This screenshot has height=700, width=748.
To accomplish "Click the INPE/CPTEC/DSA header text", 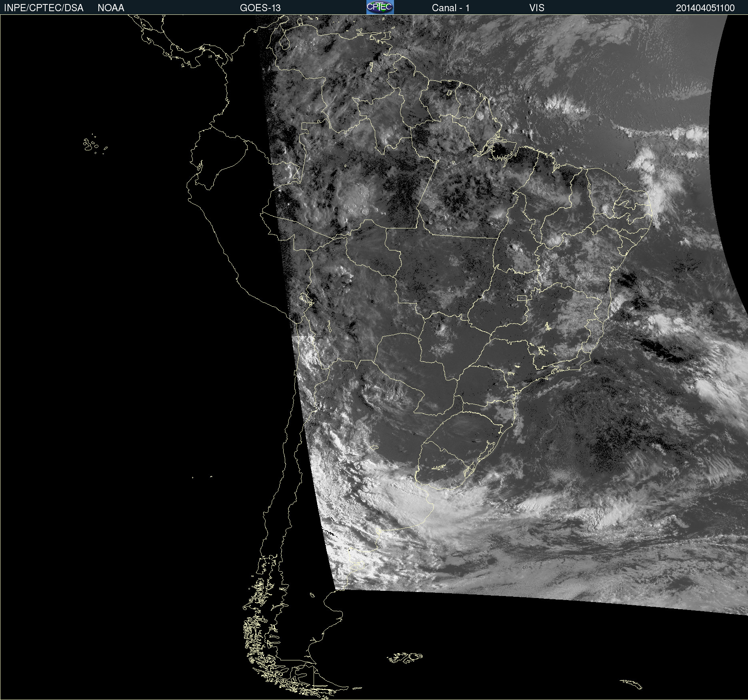I will point(44,8).
